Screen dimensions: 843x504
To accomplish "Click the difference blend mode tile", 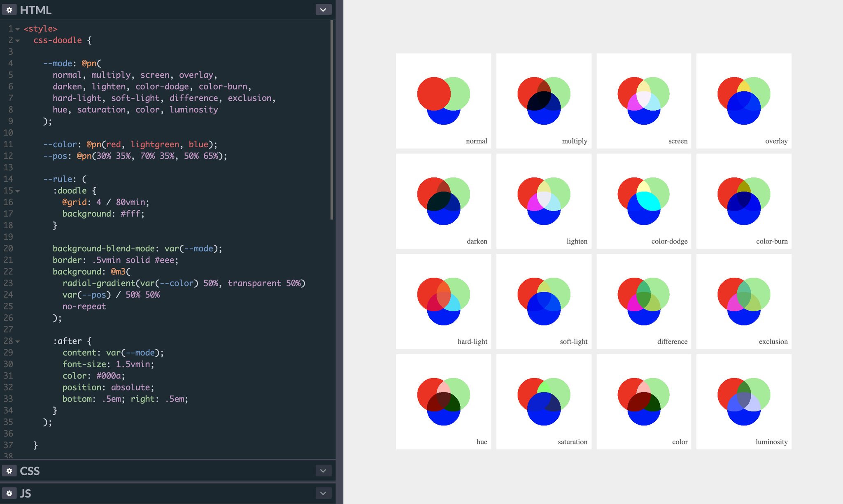I will tap(644, 302).
